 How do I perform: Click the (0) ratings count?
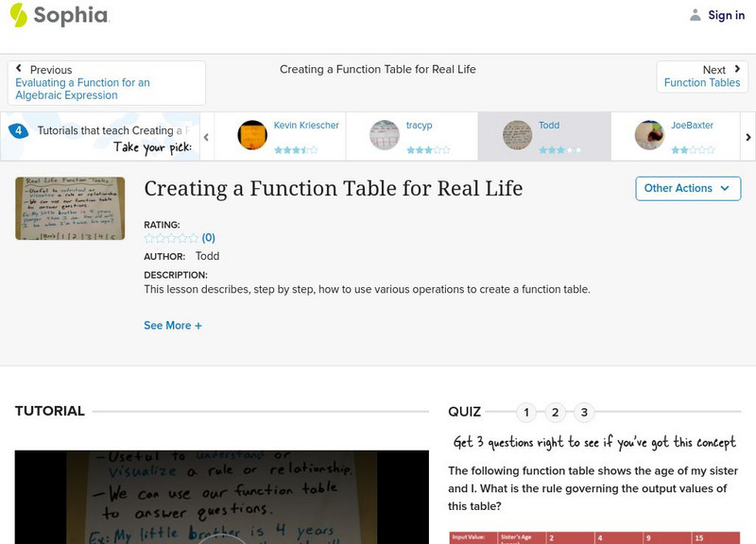click(208, 238)
